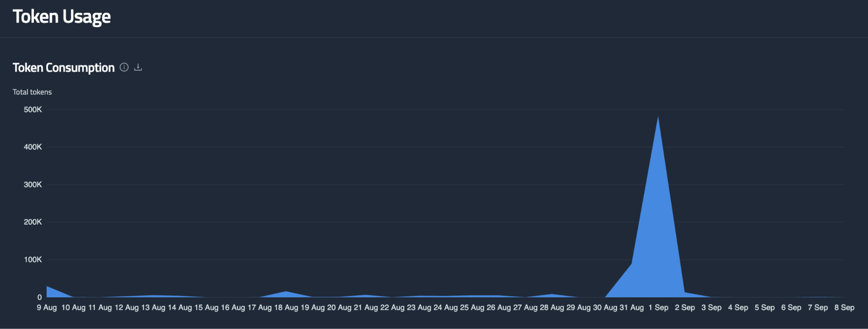
Task: Click the 200K axis label
Action: pos(33,222)
